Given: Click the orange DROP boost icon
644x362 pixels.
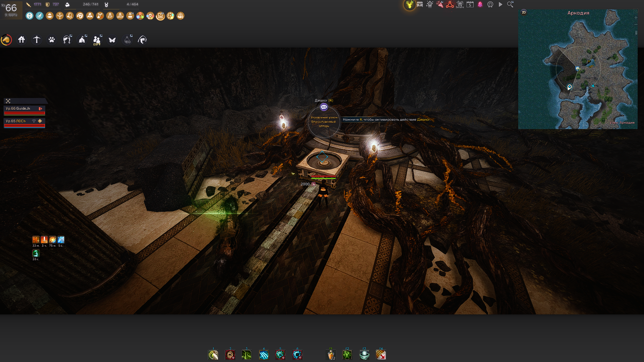Looking at the screenshot, I should tap(120, 16).
